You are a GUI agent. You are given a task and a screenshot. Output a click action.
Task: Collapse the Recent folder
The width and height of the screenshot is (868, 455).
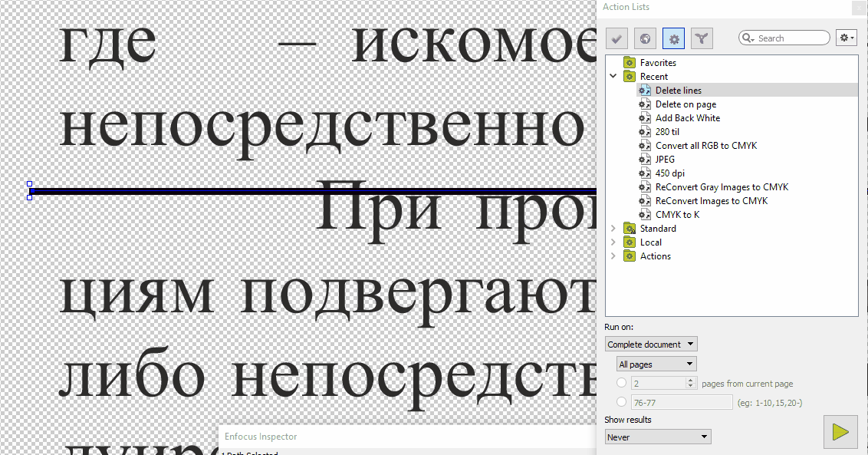613,76
